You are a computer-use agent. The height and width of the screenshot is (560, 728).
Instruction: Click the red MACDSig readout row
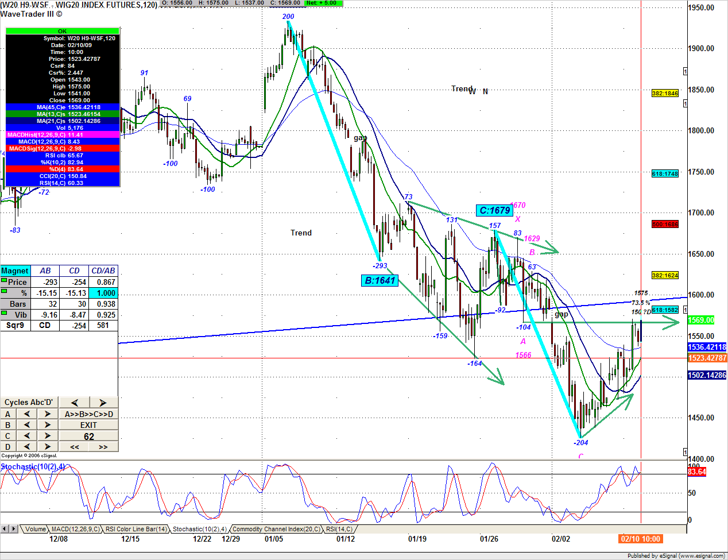point(63,148)
